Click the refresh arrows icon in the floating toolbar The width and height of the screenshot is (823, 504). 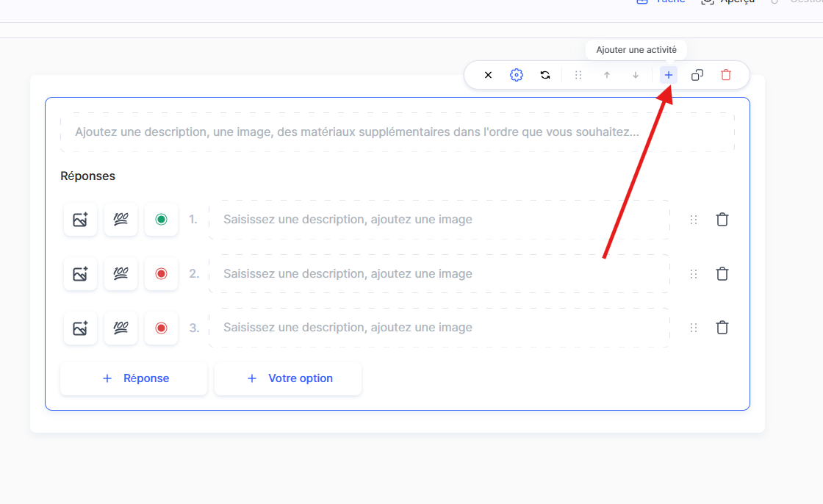coord(545,75)
